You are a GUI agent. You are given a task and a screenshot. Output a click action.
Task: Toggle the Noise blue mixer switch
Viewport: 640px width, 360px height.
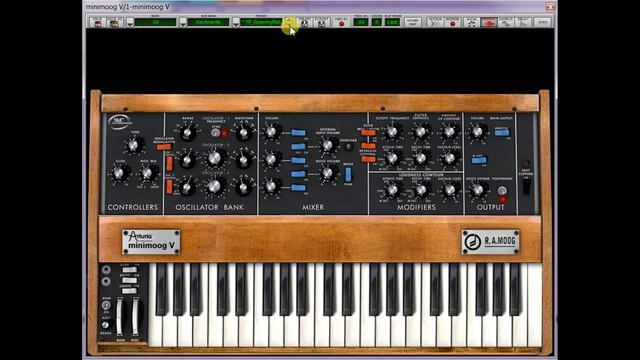click(x=298, y=174)
